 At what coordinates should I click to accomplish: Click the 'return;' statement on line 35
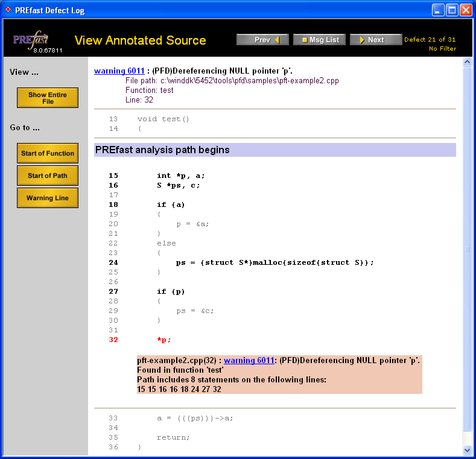pyautogui.click(x=173, y=437)
